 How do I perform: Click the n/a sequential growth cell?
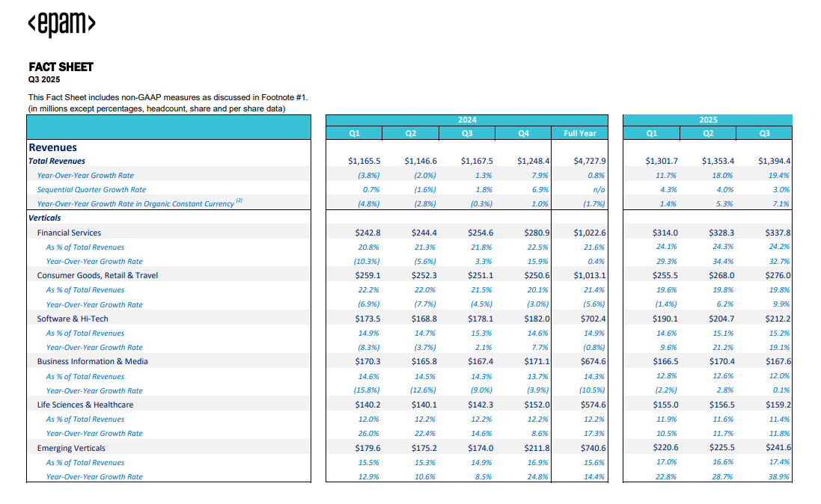[x=599, y=189]
